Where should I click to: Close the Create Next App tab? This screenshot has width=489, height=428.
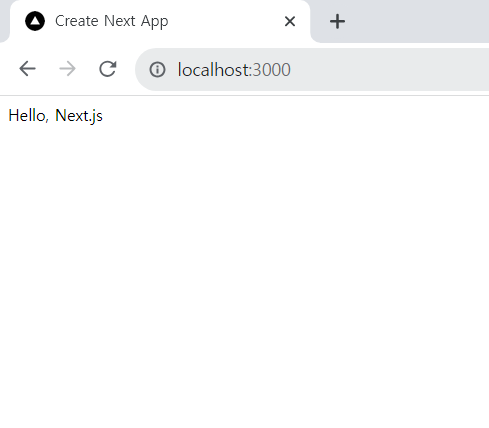click(x=290, y=21)
